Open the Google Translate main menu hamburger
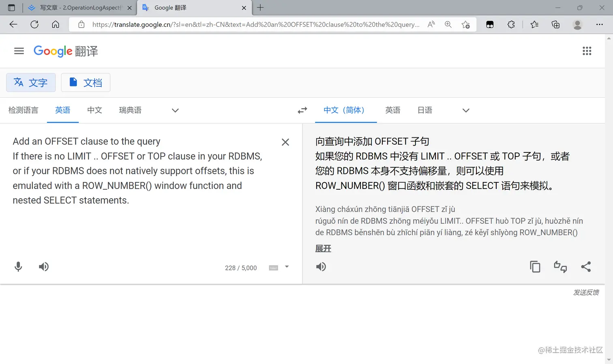Screen dimensions: 613x364 19,51
